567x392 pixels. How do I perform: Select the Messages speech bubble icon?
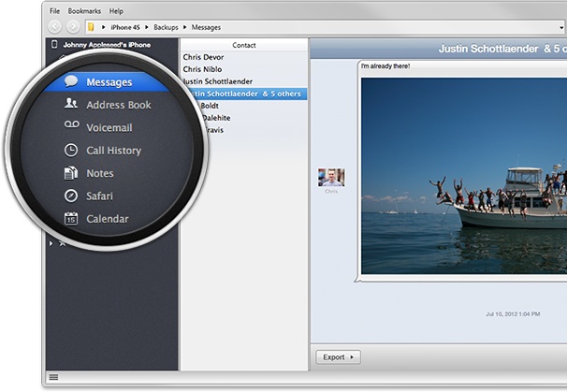click(71, 82)
